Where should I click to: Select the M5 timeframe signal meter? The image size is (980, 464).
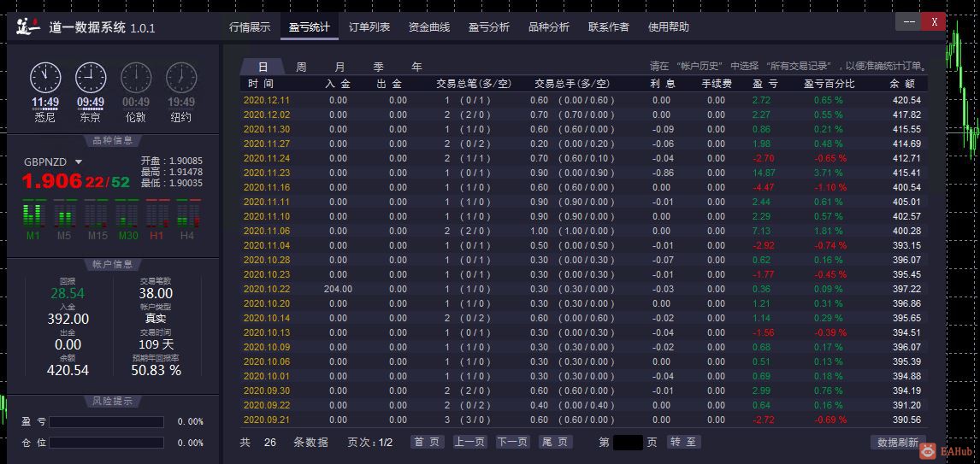64,220
